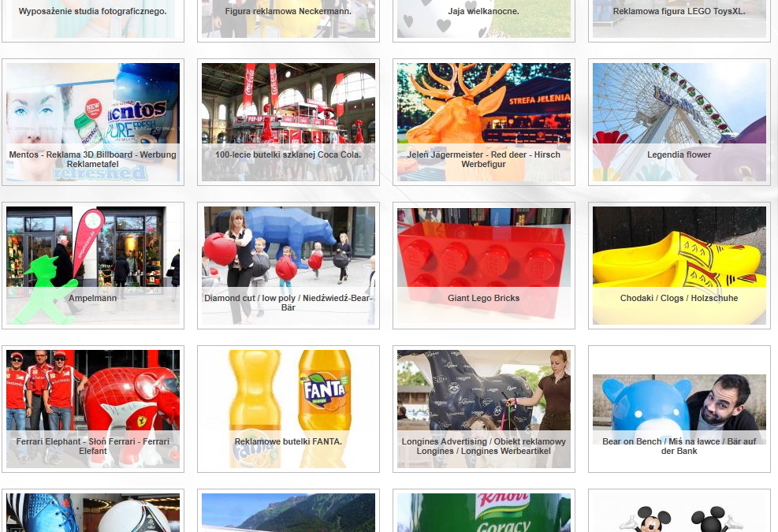This screenshot has width=778, height=532.
Task: Open the Legendia flower image
Action: tap(679, 122)
